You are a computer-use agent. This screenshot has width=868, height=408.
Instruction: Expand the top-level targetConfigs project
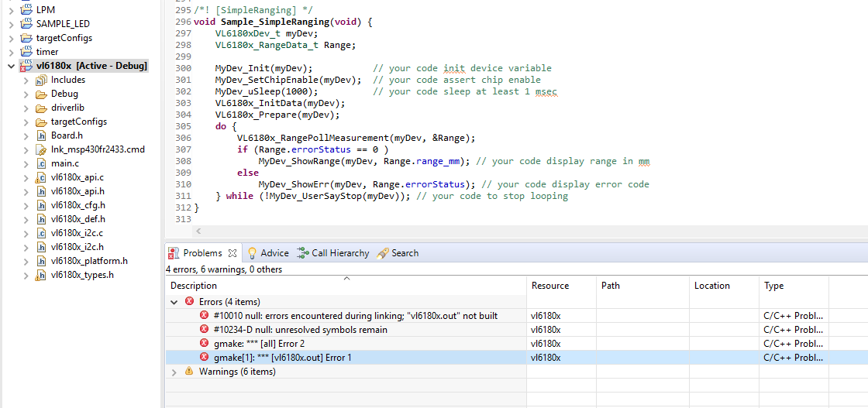click(x=12, y=38)
